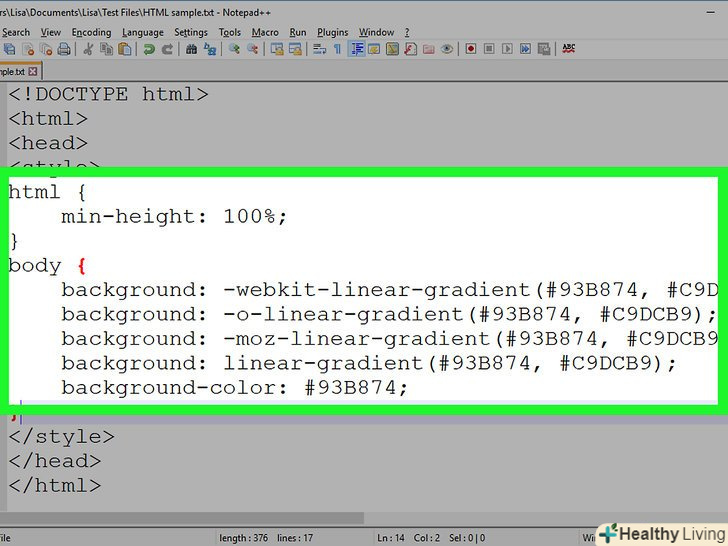Close the sample.txt tab with its X
The width and height of the screenshot is (728, 546).
click(x=32, y=72)
